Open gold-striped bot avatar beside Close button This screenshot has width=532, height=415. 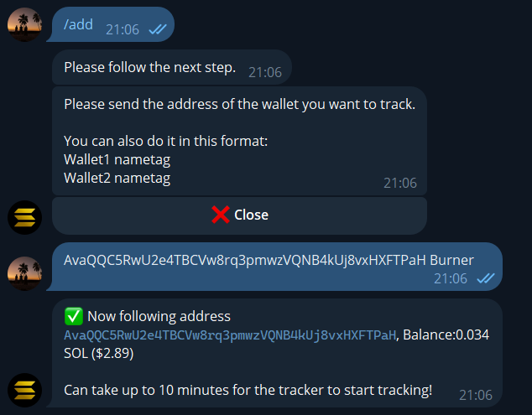coord(25,217)
